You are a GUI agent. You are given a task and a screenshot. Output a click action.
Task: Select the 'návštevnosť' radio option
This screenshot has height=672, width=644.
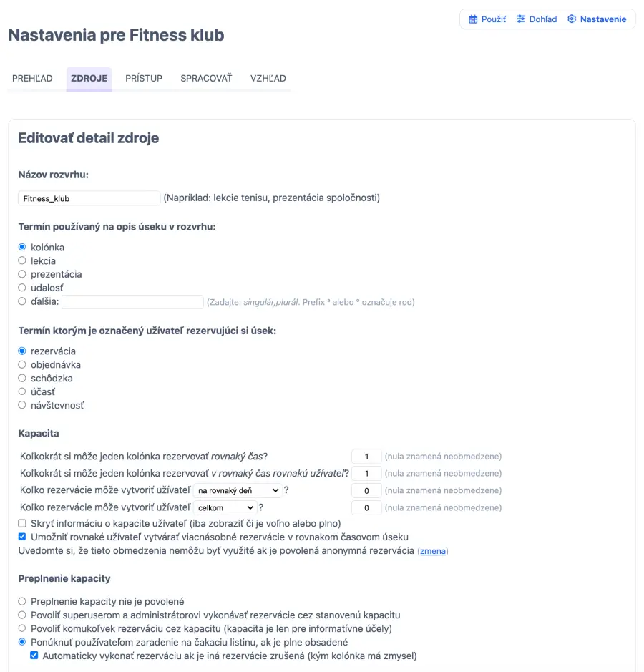(x=22, y=406)
